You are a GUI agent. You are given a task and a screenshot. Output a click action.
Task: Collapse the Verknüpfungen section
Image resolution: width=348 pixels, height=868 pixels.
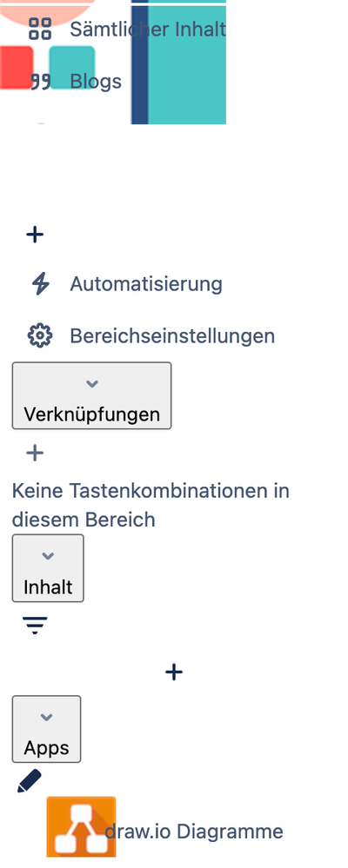92,395
